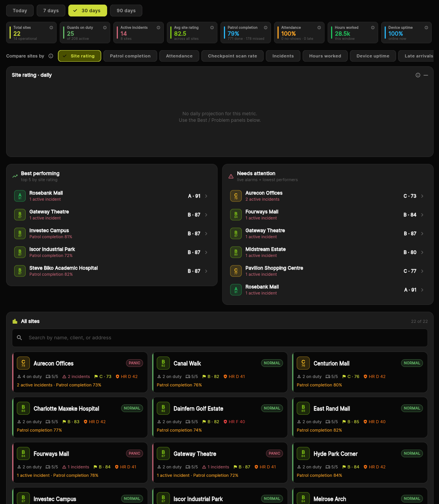The height and width of the screenshot is (504, 439).
Task: Open info icon on Active incidents card
Action: pos(158,28)
